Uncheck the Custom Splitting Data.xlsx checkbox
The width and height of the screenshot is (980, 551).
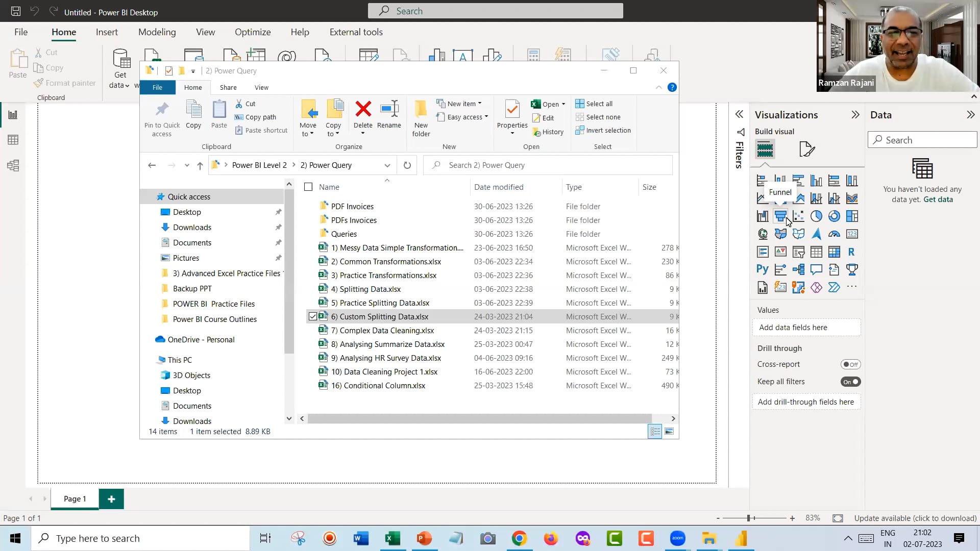tap(313, 317)
